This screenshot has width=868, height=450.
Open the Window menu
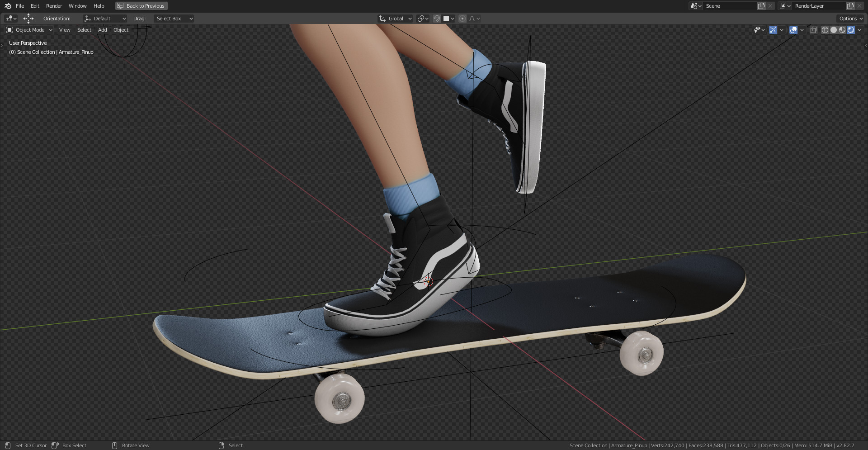point(77,6)
